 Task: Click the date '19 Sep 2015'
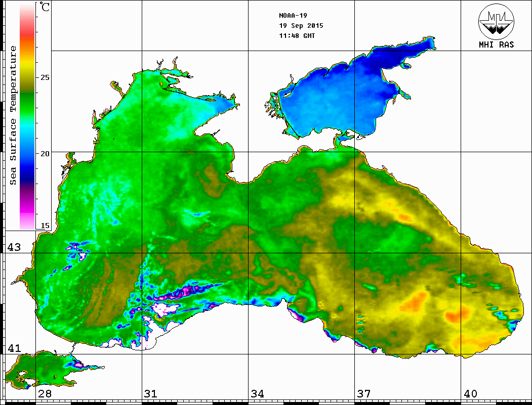tap(301, 26)
